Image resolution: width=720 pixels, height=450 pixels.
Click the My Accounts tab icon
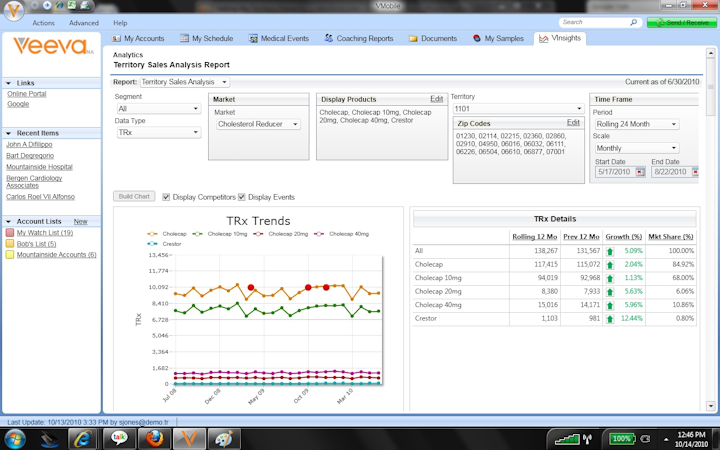coord(117,39)
